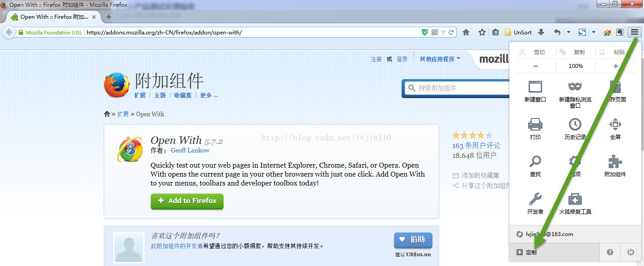Screen dimensions: 644x266
Task: Enter Full Screen (全屏) mode
Action: tap(615, 129)
